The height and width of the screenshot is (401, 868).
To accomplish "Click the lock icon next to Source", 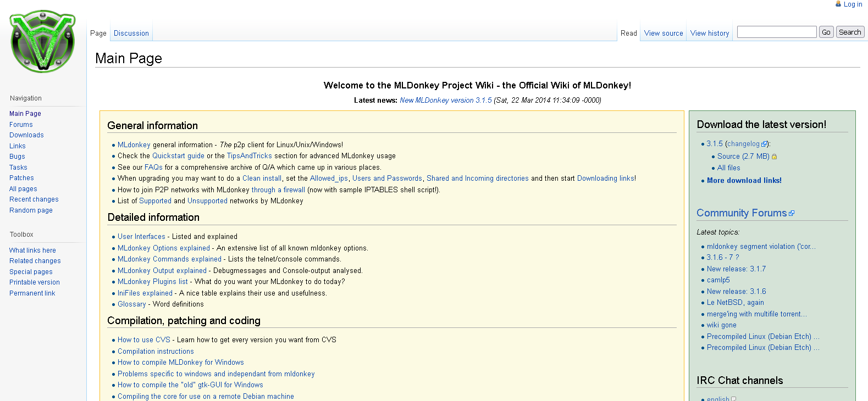I will click(774, 157).
